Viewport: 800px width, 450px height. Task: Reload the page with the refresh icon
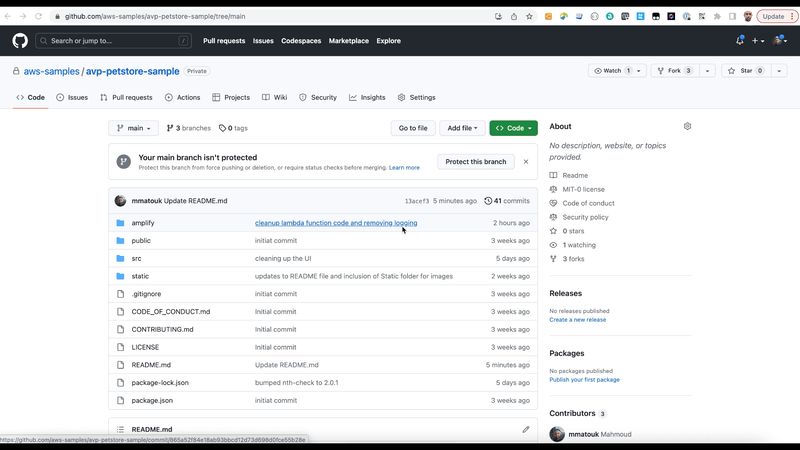coord(38,16)
